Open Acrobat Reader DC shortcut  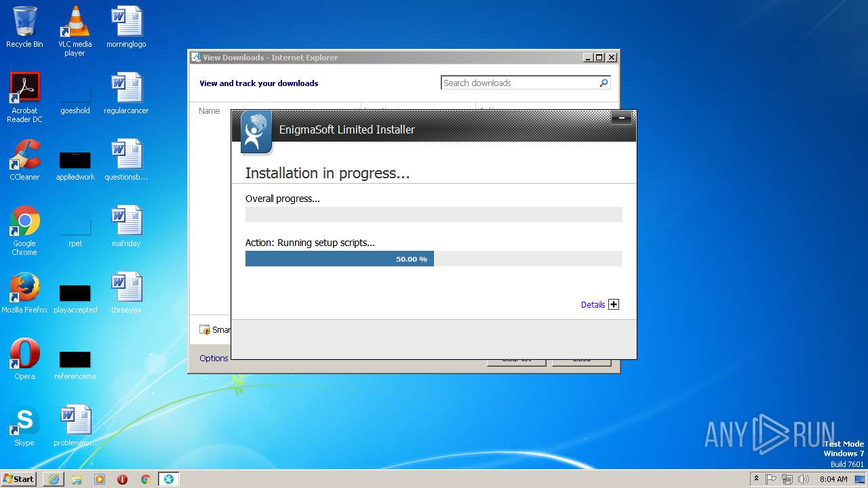pyautogui.click(x=24, y=98)
